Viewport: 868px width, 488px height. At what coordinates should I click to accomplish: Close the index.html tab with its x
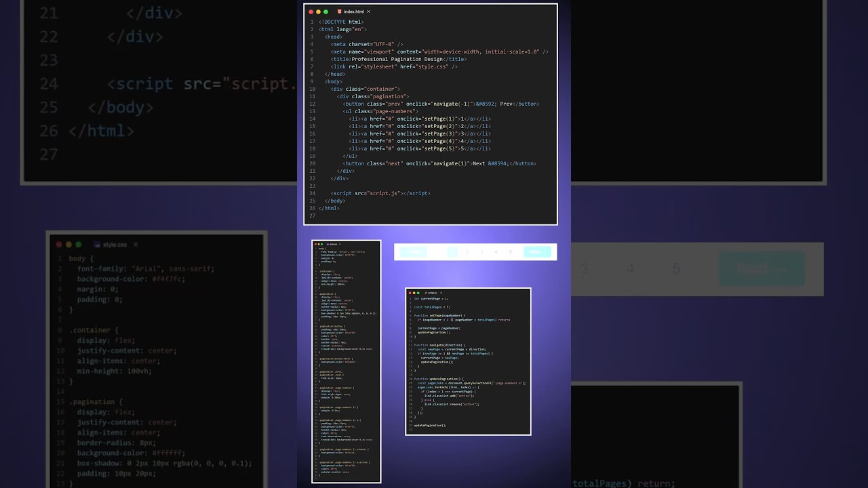click(369, 12)
